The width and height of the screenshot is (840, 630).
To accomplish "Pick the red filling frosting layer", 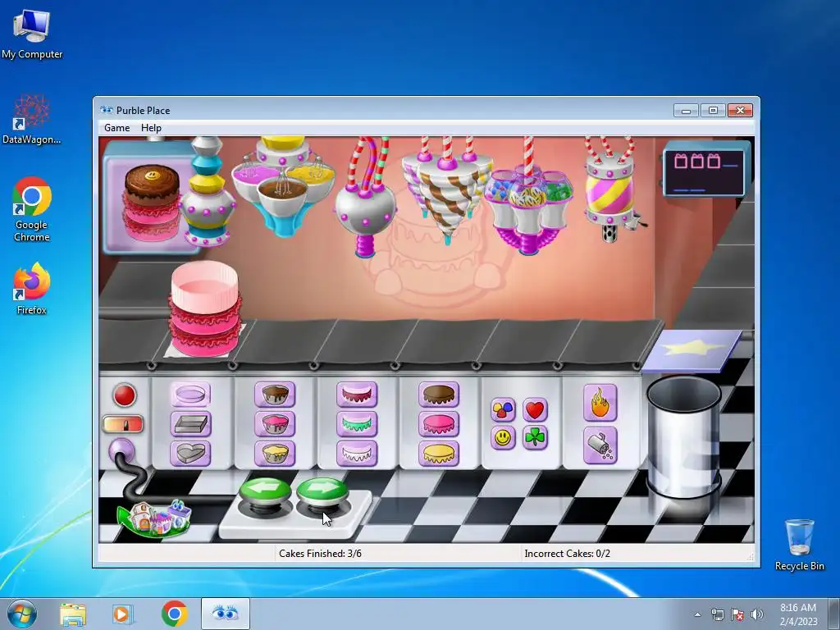I will pos(357,395).
